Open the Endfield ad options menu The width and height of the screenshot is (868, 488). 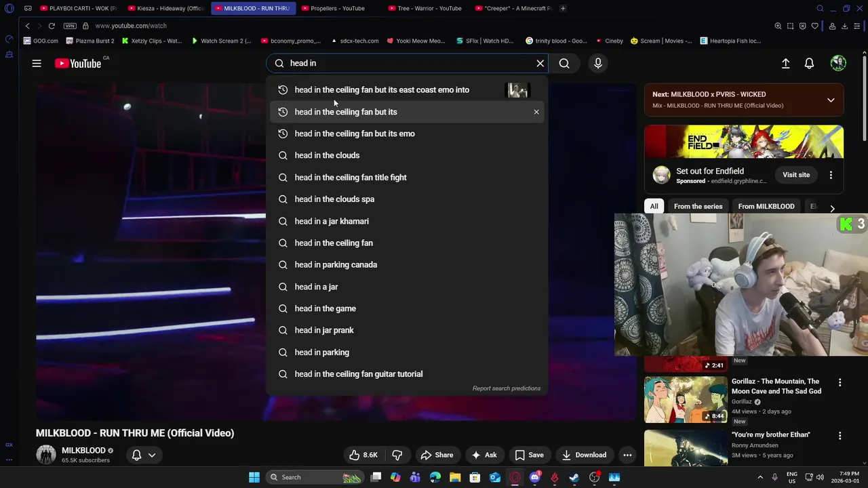(x=831, y=175)
